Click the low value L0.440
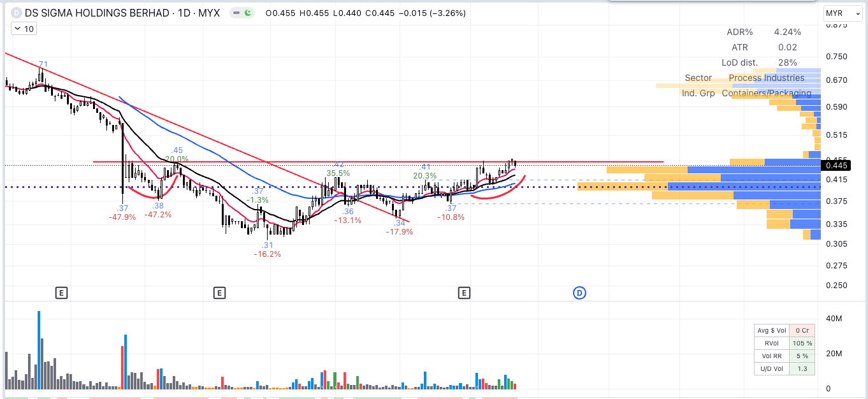 (x=347, y=13)
